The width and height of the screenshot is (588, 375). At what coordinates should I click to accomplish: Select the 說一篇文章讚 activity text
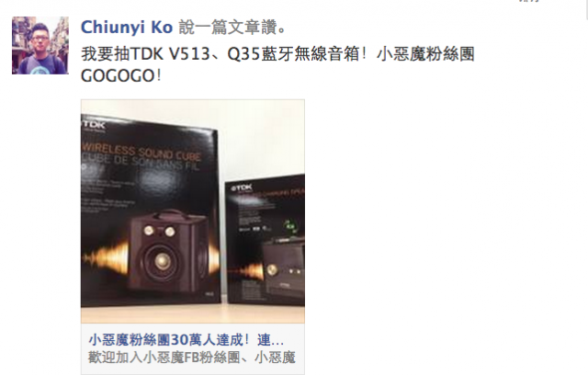point(232,28)
